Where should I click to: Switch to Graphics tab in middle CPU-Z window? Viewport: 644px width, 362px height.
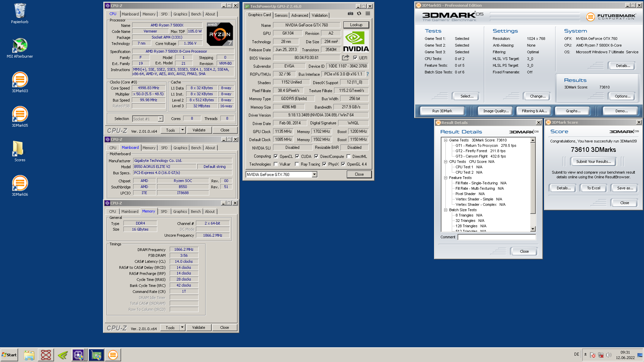click(180, 148)
